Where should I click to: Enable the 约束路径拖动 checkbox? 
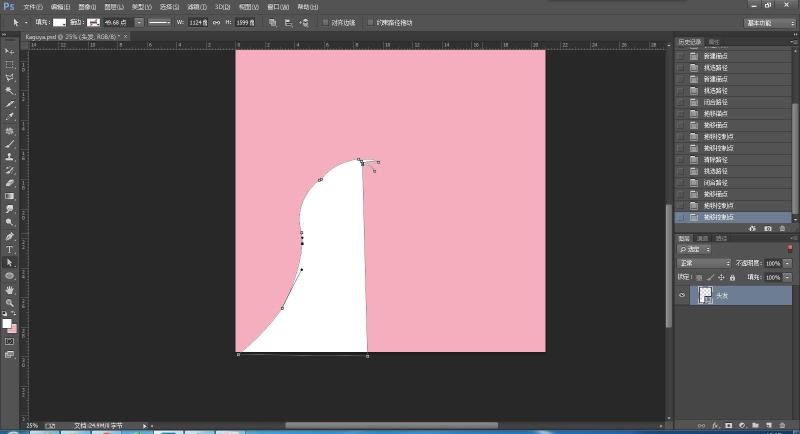pyautogui.click(x=370, y=22)
